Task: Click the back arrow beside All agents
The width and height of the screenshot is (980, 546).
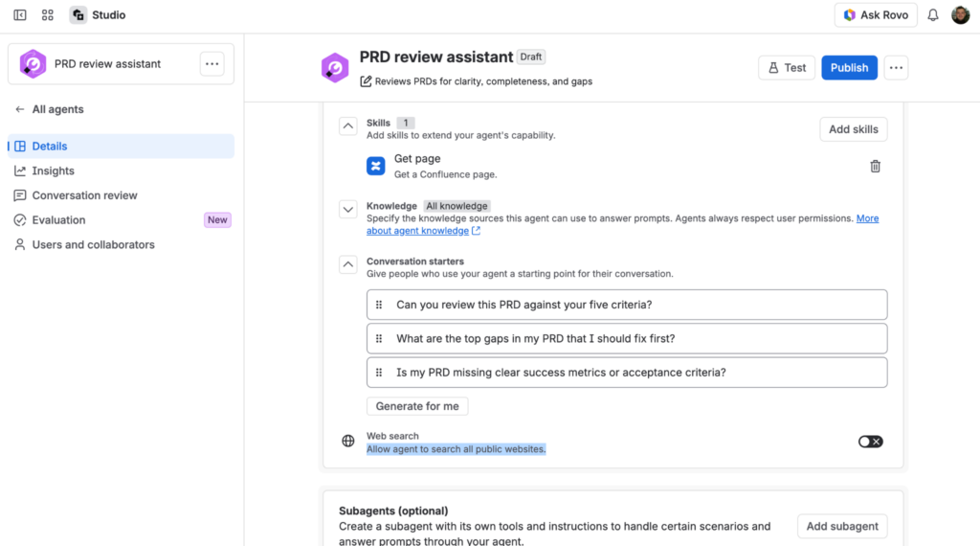Action: coord(20,109)
